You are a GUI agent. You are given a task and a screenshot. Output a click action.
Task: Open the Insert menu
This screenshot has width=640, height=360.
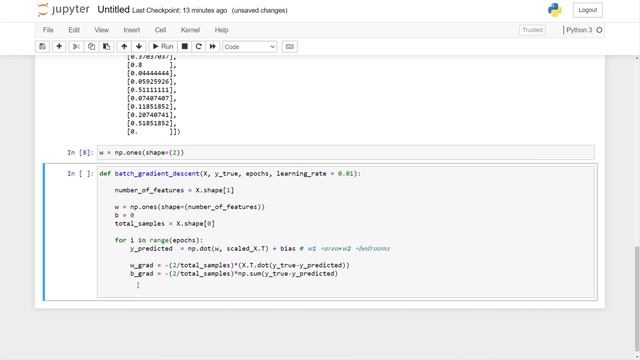click(132, 30)
